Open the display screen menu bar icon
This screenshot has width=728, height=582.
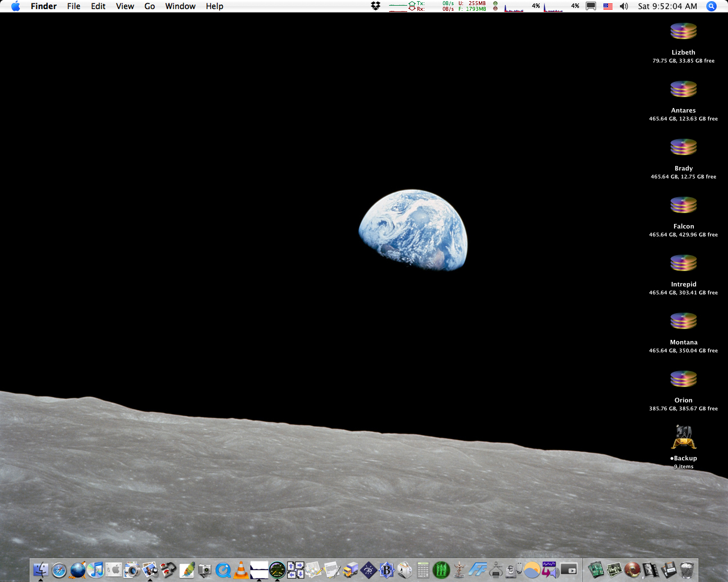[591, 6]
